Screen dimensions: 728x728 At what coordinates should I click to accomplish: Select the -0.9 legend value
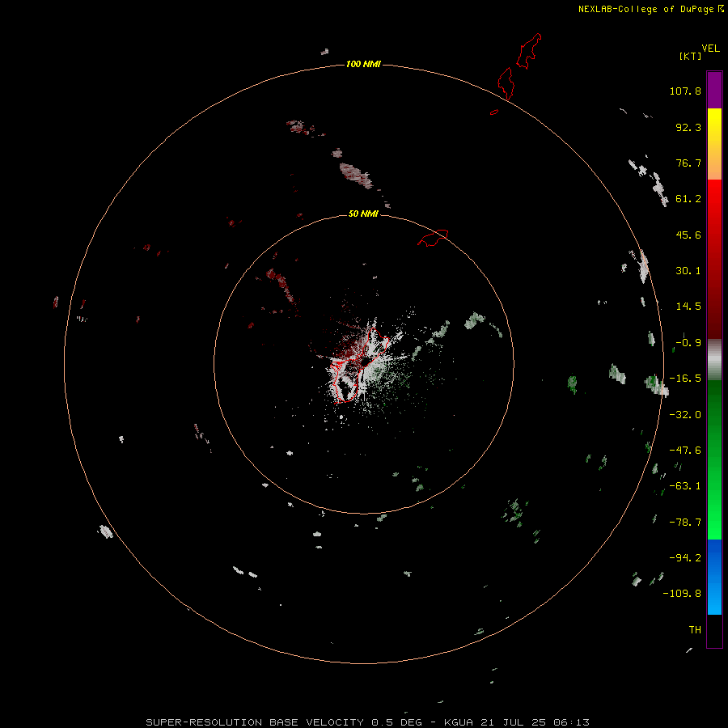[x=688, y=343]
